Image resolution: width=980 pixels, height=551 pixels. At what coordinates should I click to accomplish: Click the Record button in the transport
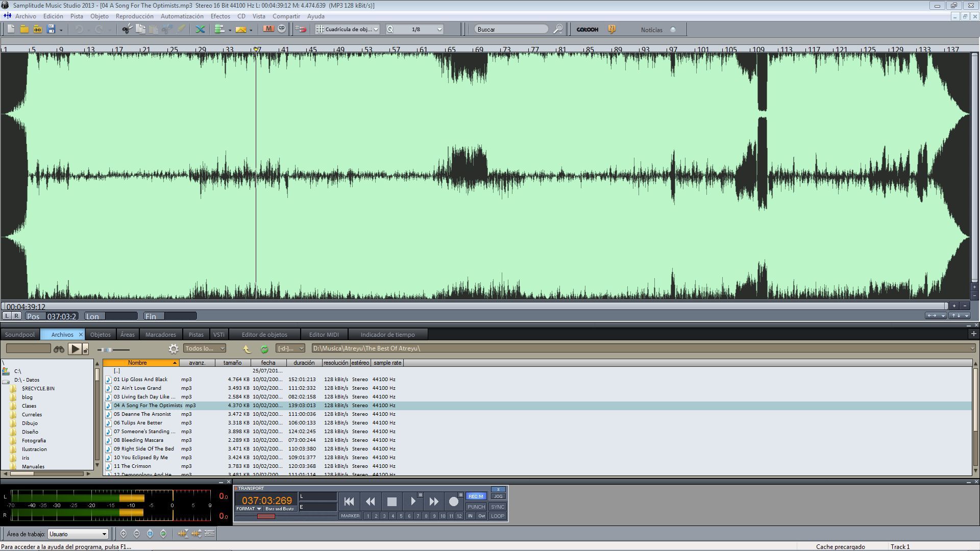click(x=453, y=502)
